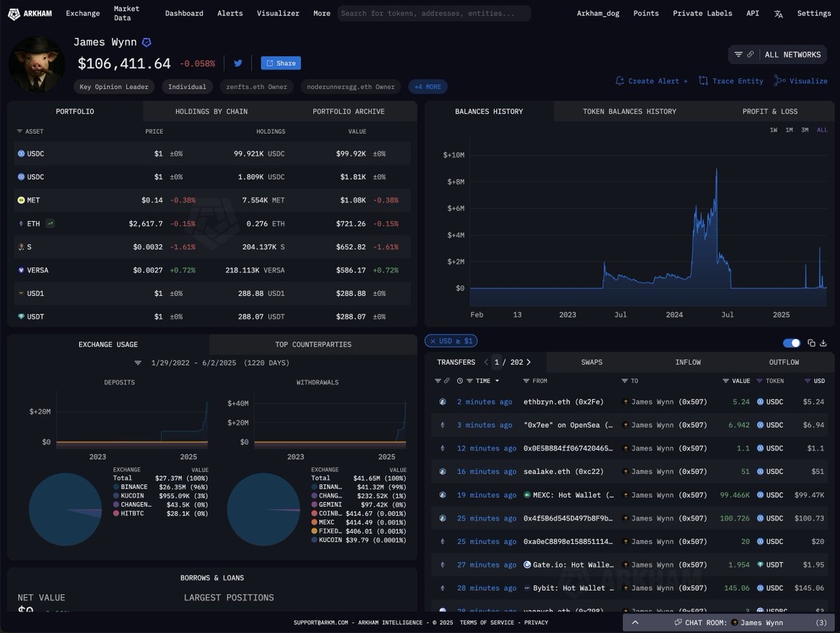The height and width of the screenshot is (633, 840).
Task: Click the blue Share button
Action: [x=281, y=63]
